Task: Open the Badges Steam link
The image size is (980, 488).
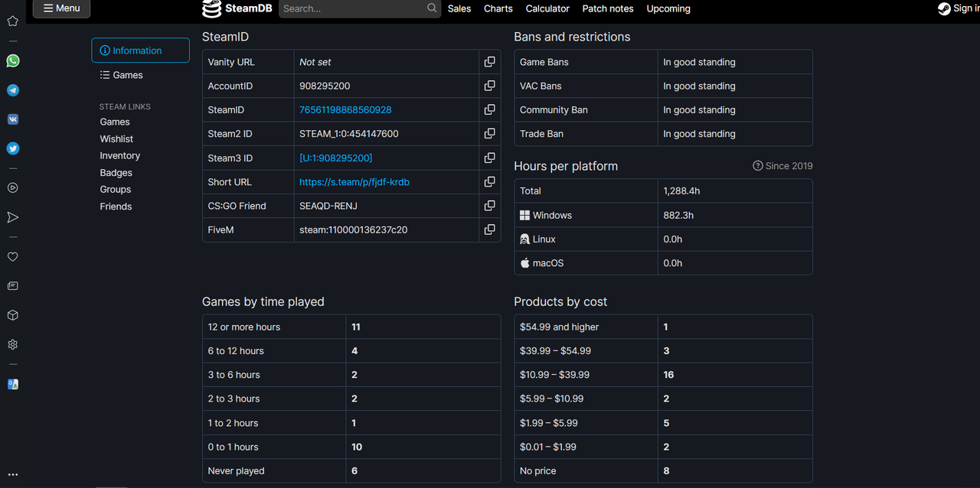Action: point(116,173)
